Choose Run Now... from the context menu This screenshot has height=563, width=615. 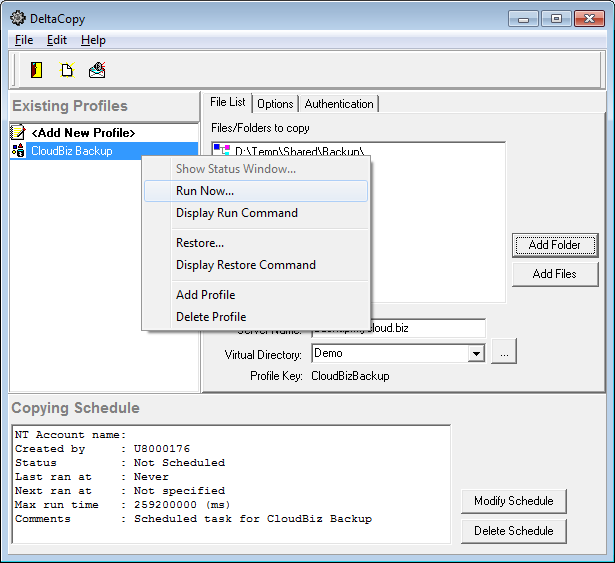(x=205, y=191)
